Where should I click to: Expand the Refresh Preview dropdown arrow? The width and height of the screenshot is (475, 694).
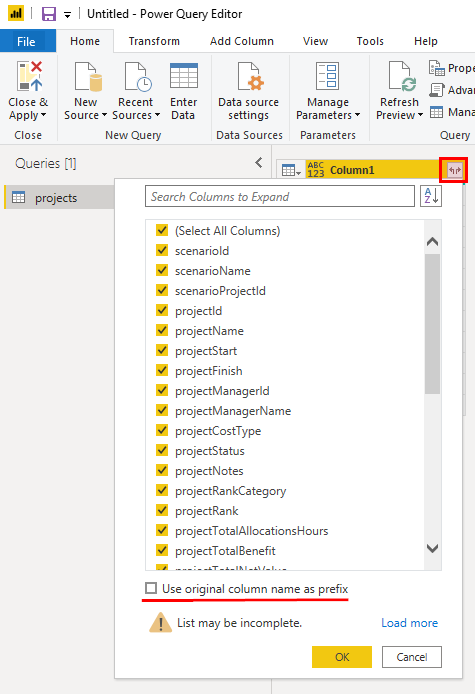[x=420, y=115]
